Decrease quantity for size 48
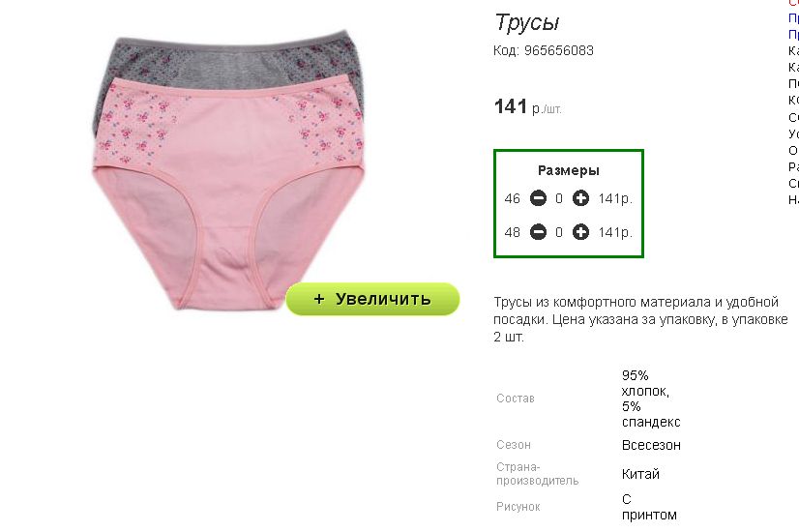799x532 pixels. [x=538, y=232]
